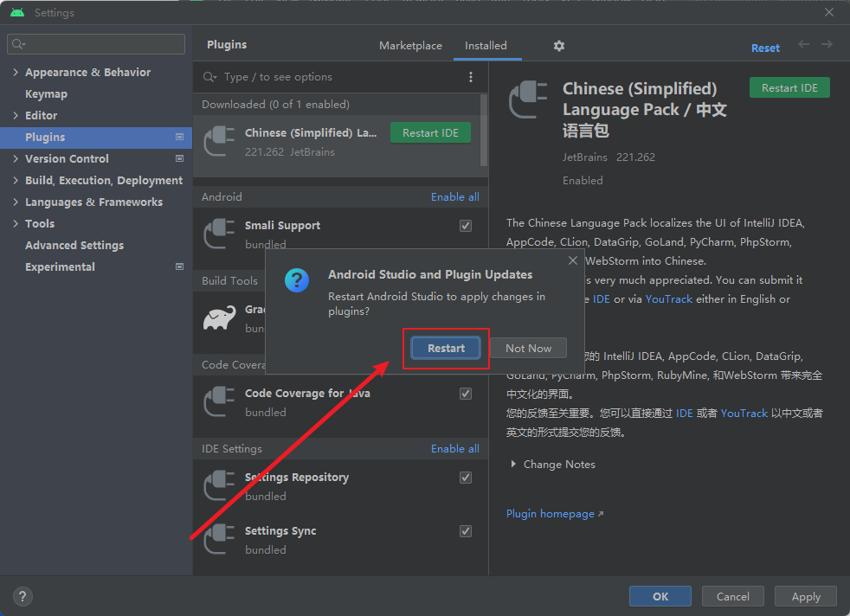Screen dimensions: 850x616
Task: Select the Settings Sync plugin row
Action: pyautogui.click(x=340, y=540)
